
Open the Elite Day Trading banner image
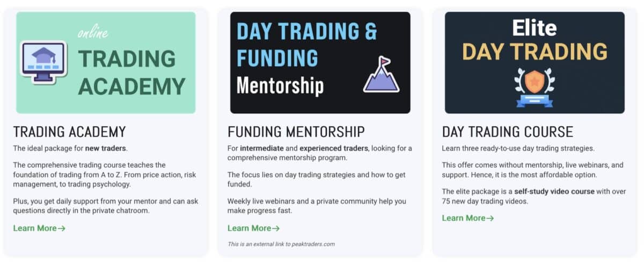[x=535, y=62]
